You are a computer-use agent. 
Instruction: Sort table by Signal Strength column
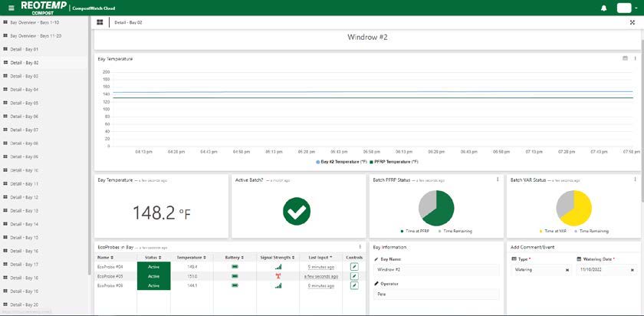(x=278, y=257)
